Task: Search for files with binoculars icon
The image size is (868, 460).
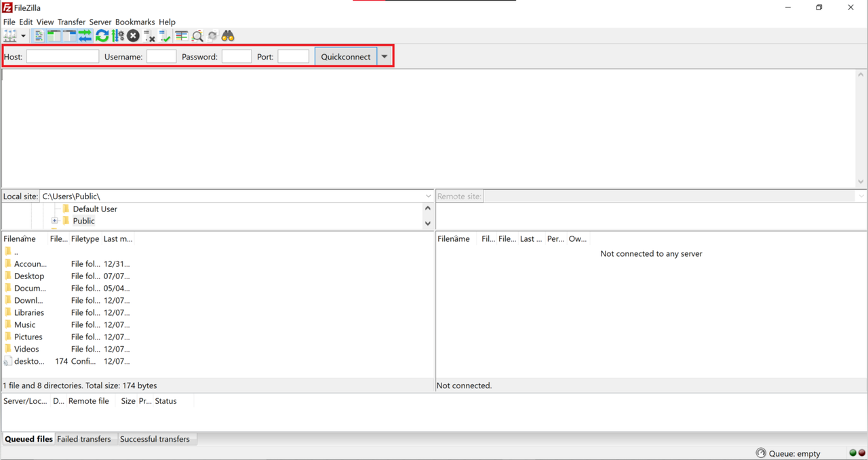Action: coord(228,36)
